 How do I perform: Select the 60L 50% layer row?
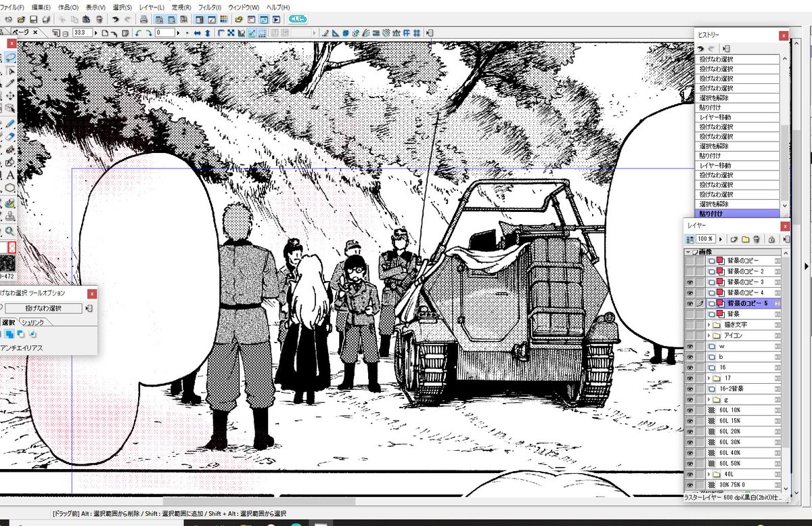(744, 463)
